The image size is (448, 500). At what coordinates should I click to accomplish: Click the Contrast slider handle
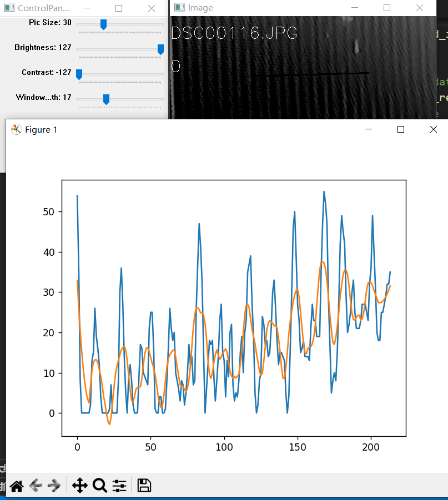tap(79, 74)
